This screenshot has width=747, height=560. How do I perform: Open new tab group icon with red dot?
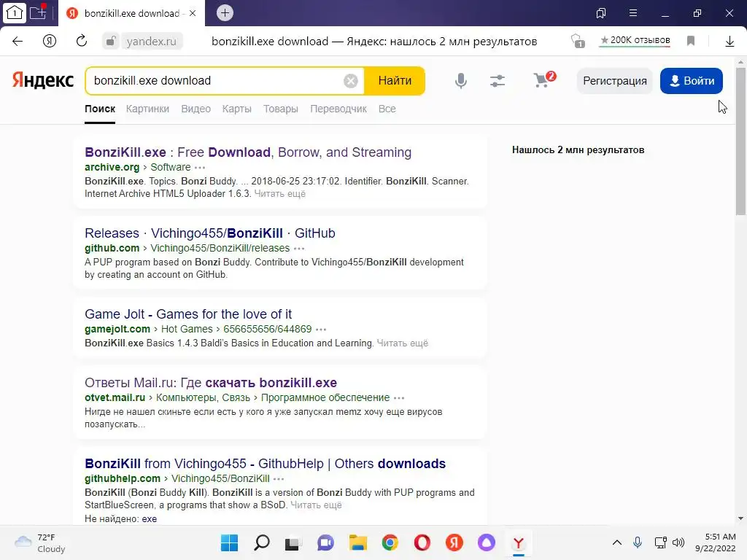(x=38, y=12)
